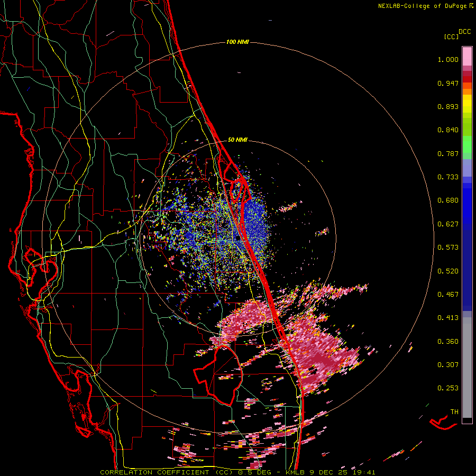This screenshot has width=476, height=476.
Task: Click the 0.627 legend value
Action: [x=448, y=224]
